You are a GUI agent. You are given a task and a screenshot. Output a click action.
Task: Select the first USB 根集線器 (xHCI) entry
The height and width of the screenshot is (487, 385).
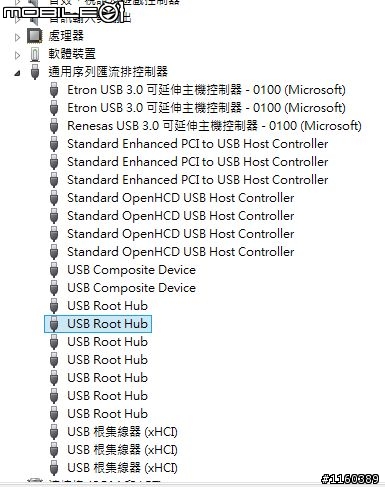pos(122,432)
